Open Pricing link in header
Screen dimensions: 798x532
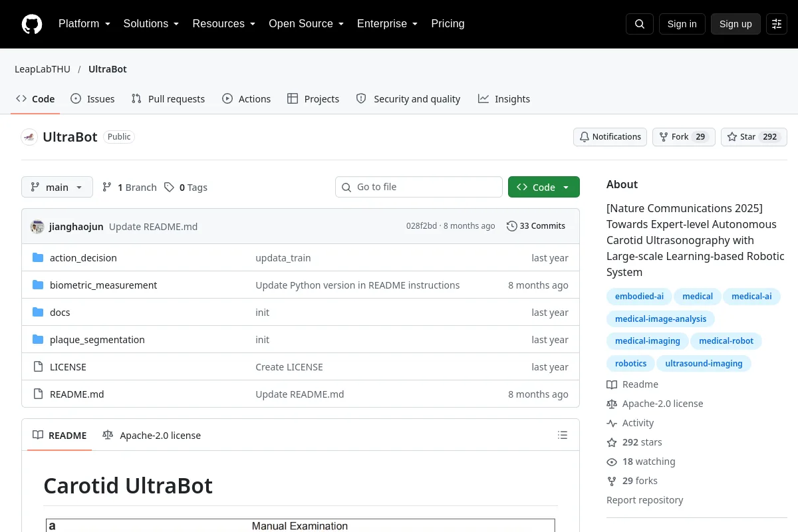click(x=448, y=24)
